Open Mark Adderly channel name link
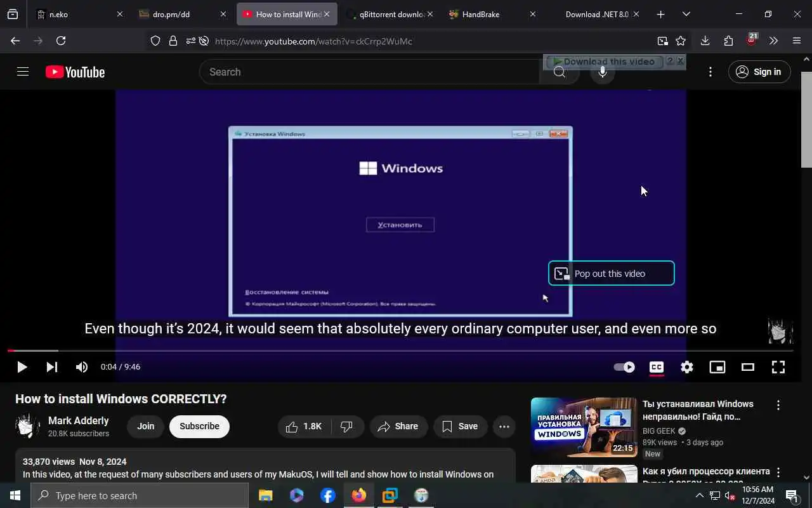812x508 pixels. click(79, 420)
